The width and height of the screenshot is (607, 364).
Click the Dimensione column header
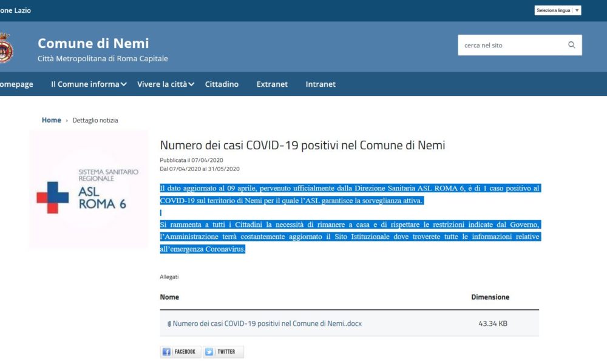coord(490,297)
